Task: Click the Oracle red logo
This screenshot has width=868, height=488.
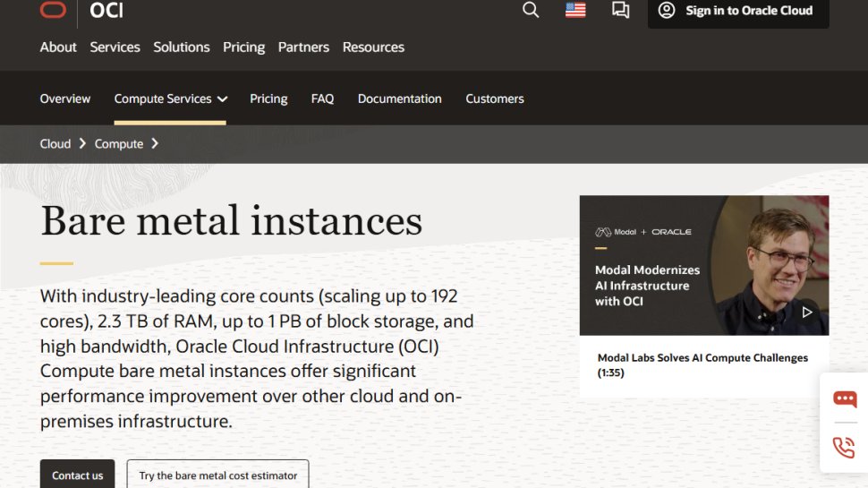Action: [53, 10]
